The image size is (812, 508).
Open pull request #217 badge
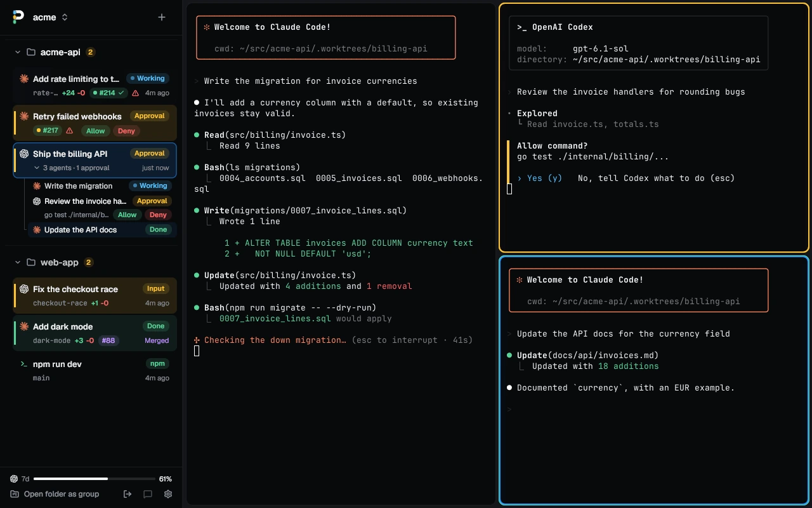[48, 131]
